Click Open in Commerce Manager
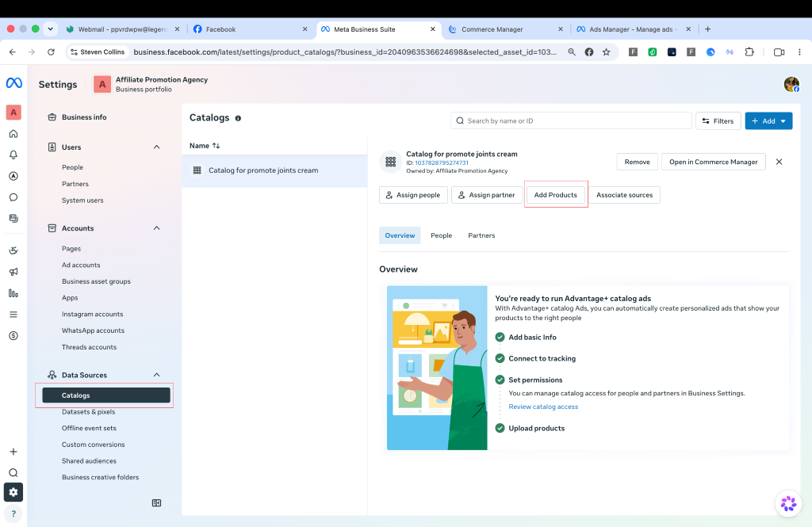Viewport: 812px width, 527px height. (713, 162)
